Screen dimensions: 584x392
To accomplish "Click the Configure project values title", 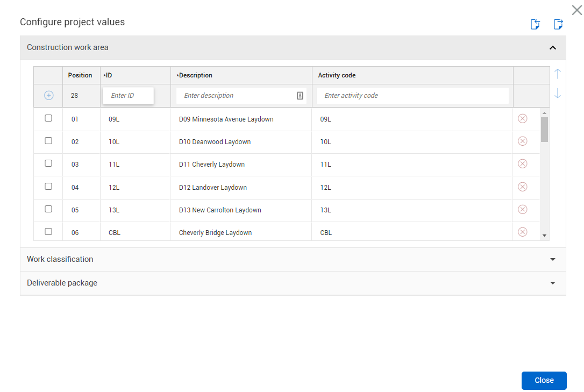I will click(x=72, y=22).
